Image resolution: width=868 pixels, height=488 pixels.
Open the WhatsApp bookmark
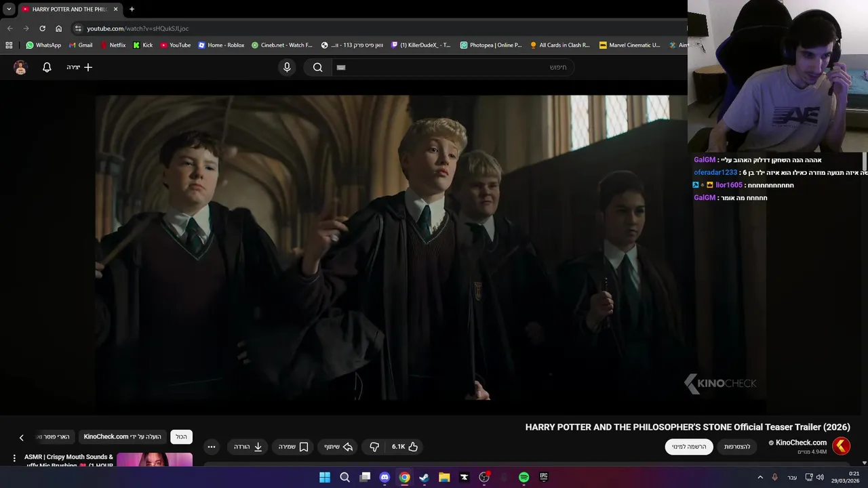[x=43, y=45]
